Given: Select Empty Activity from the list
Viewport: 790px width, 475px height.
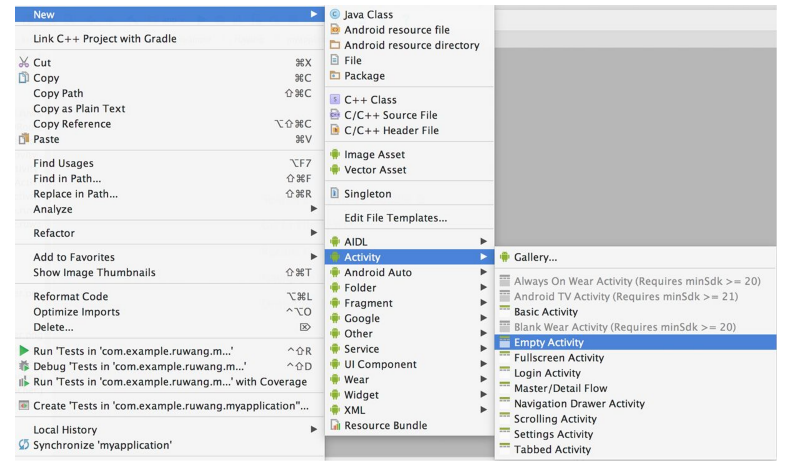Looking at the screenshot, I should point(549,342).
